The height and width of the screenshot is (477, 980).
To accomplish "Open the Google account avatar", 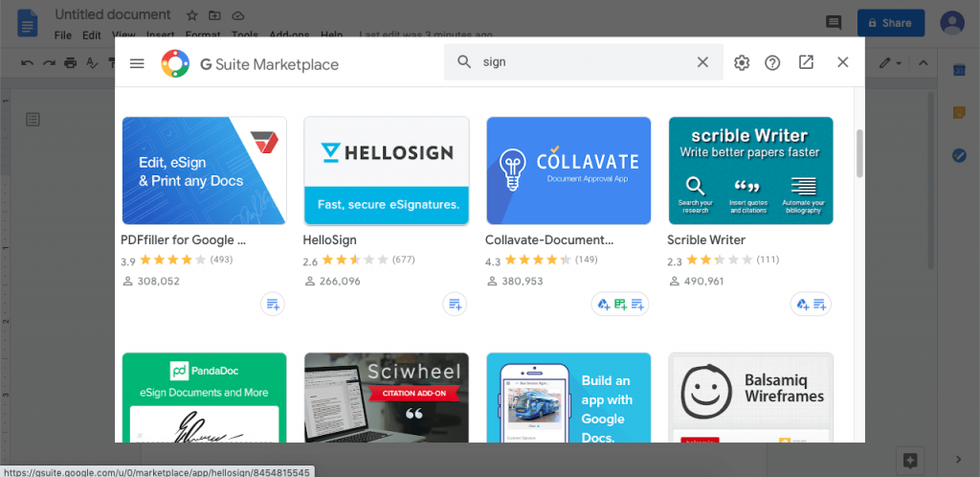I will (952, 22).
